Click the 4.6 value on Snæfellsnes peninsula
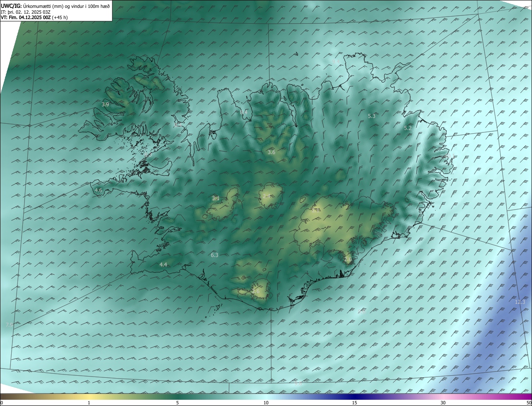 tap(99, 191)
